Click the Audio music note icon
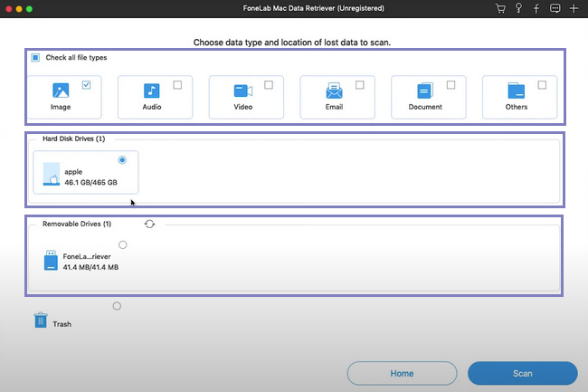Viewport: 588px width, 392px height. point(151,91)
